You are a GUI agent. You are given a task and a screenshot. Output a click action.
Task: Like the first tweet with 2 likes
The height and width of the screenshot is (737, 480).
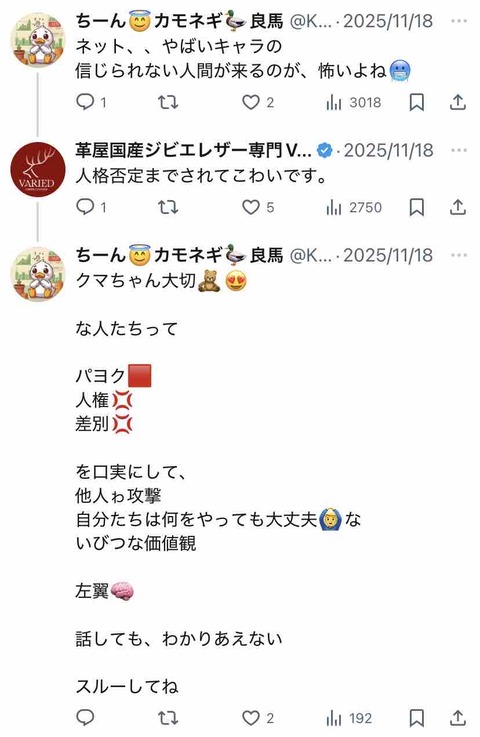(x=258, y=102)
